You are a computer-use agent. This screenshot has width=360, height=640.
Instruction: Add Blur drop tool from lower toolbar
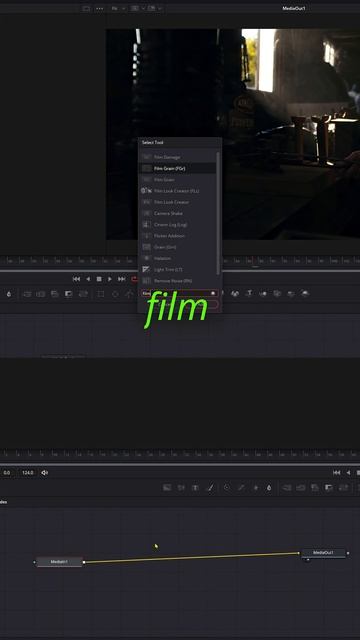click(269, 487)
